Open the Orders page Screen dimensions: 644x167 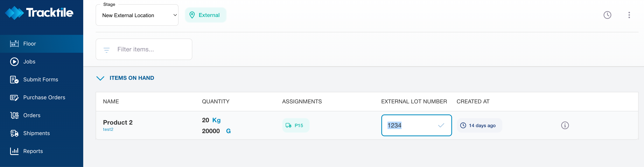click(x=32, y=115)
